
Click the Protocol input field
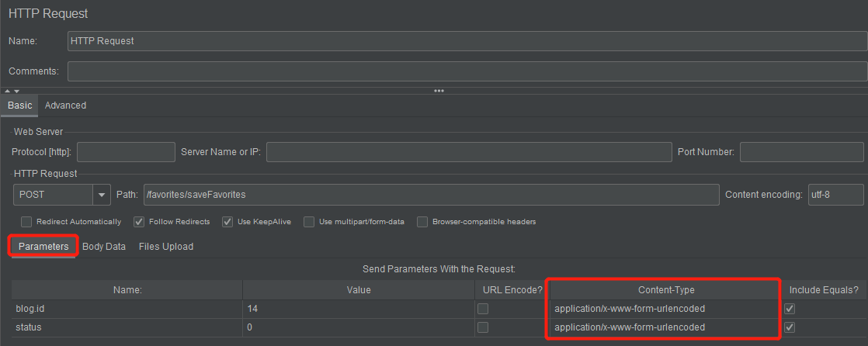pos(126,152)
